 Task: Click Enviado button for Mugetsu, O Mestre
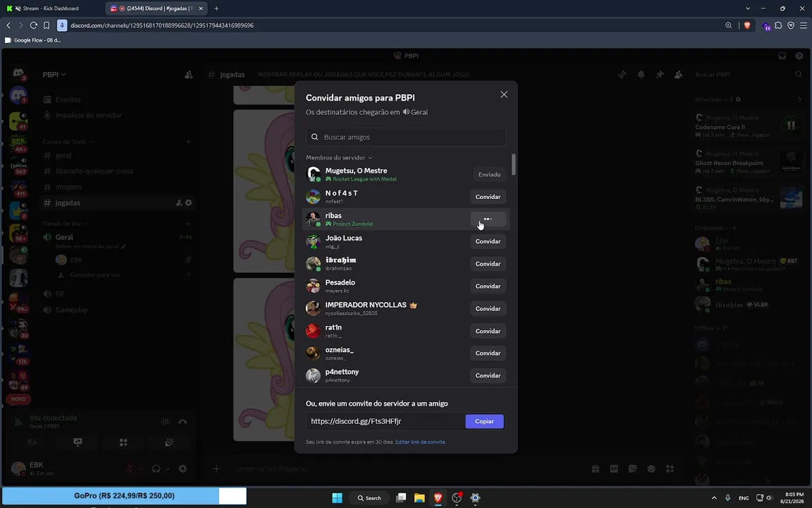click(x=489, y=175)
